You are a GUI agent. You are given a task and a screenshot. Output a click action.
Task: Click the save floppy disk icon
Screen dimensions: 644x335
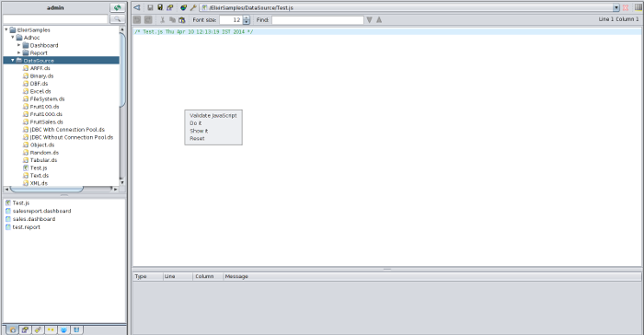[x=150, y=7]
